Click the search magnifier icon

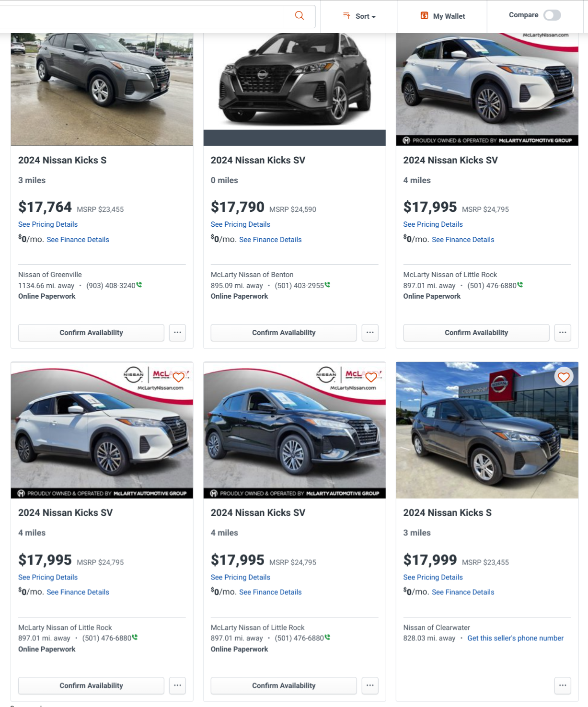[x=300, y=16]
